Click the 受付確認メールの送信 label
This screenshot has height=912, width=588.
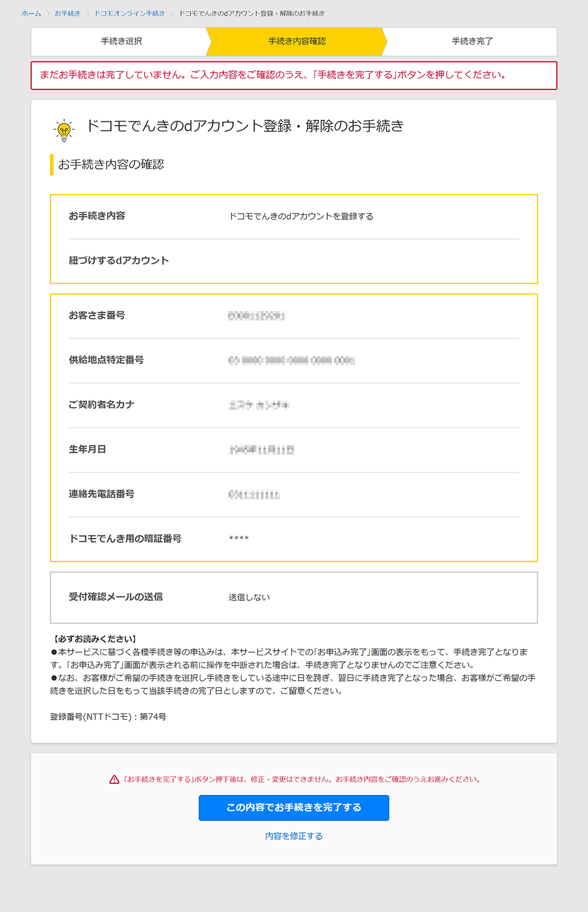coord(116,597)
